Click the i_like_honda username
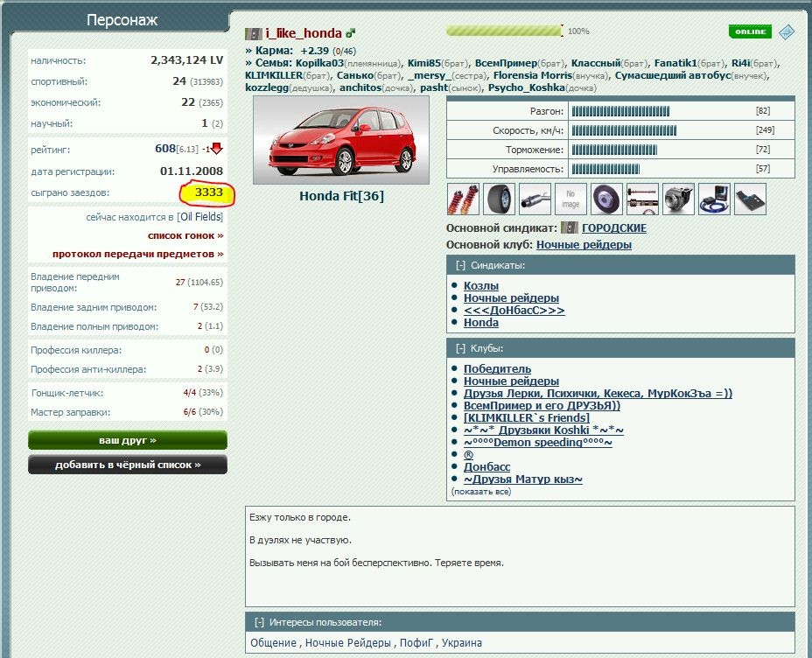The image size is (812, 658). [x=304, y=33]
